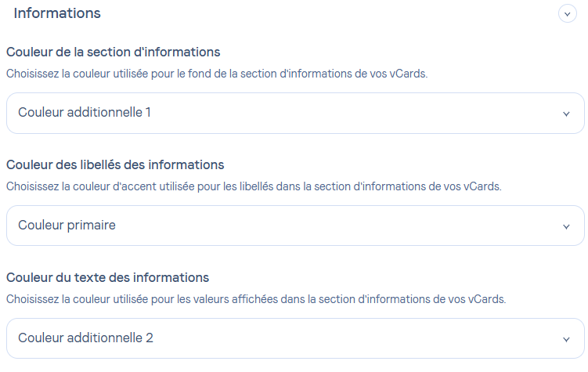Open the information section background color dropdown
Image resolution: width=588 pixels, height=372 pixels.
point(295,113)
